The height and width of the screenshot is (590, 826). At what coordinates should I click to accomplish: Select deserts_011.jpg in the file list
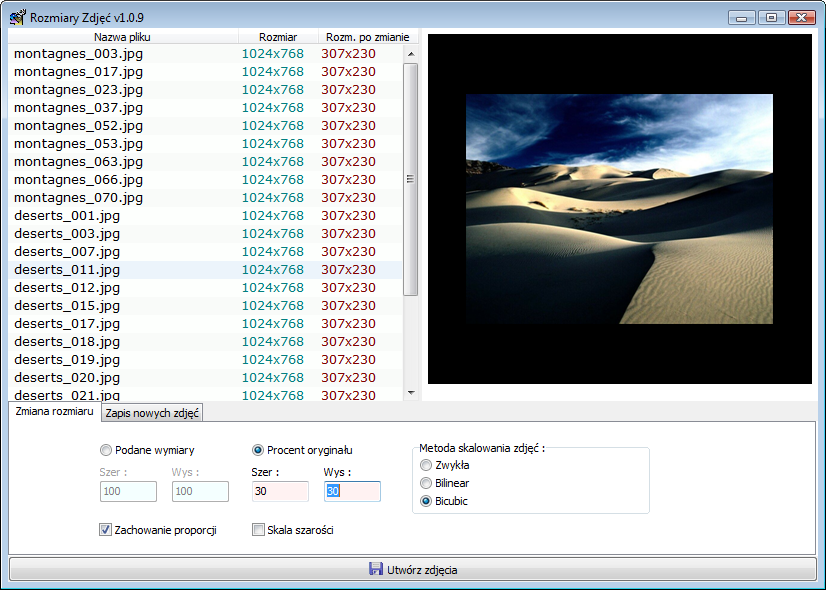click(x=67, y=270)
